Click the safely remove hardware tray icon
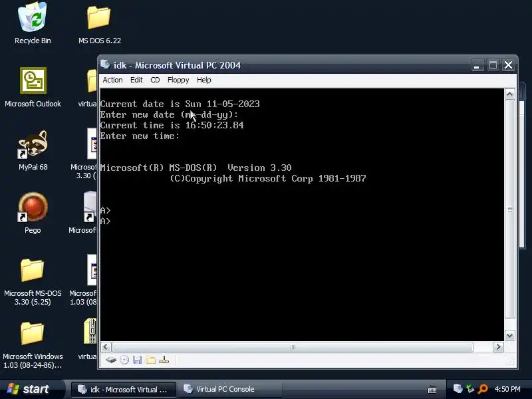The height and width of the screenshot is (399, 532). pyautogui.click(x=470, y=388)
